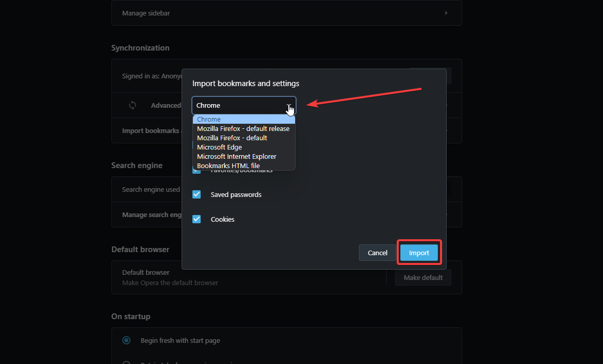Choose Mozilla Firefox - default release option
Image resolution: width=603 pixels, height=364 pixels.
(244, 129)
